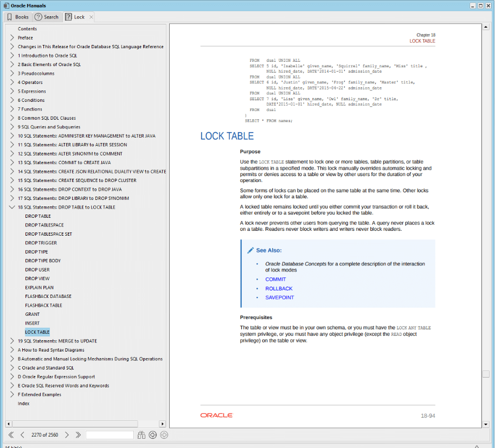Switch to the Search tab
Screen dimensions: 495x448
pyautogui.click(x=47, y=17)
